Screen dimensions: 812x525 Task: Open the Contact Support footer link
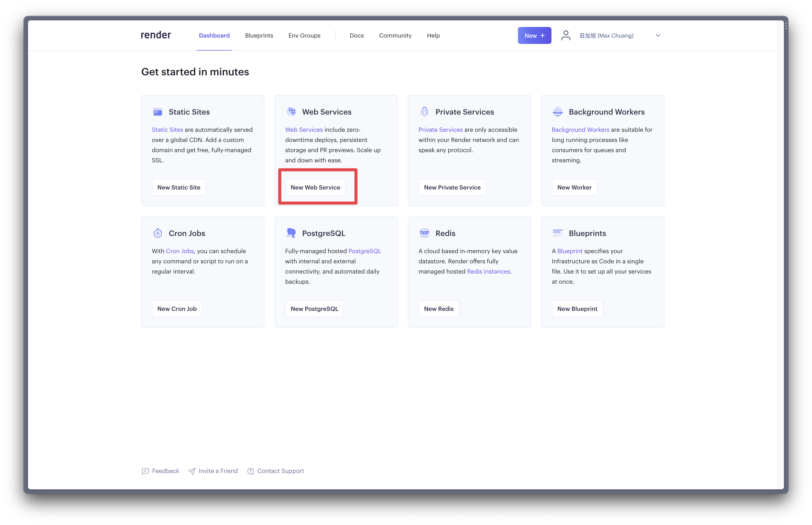(x=280, y=471)
